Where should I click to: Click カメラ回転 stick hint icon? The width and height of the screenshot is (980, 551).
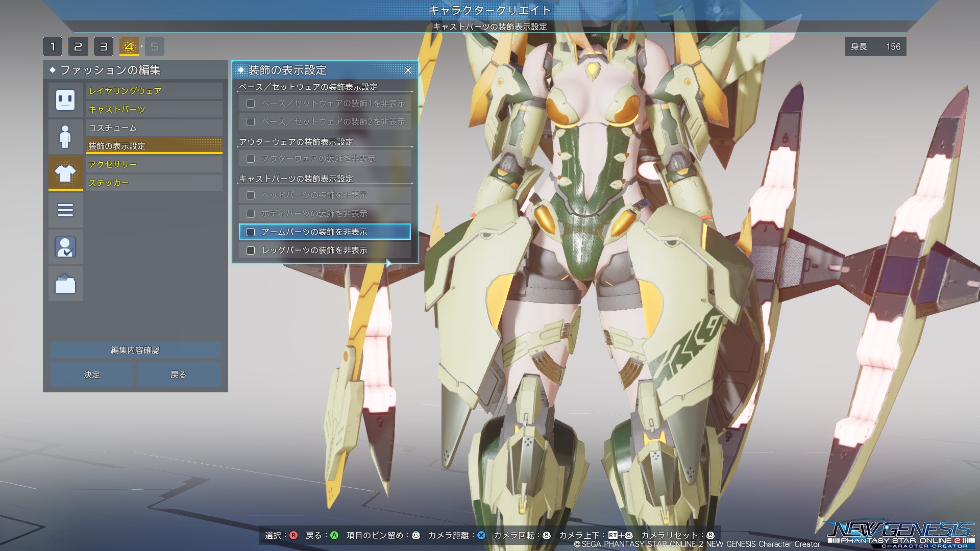(x=547, y=535)
